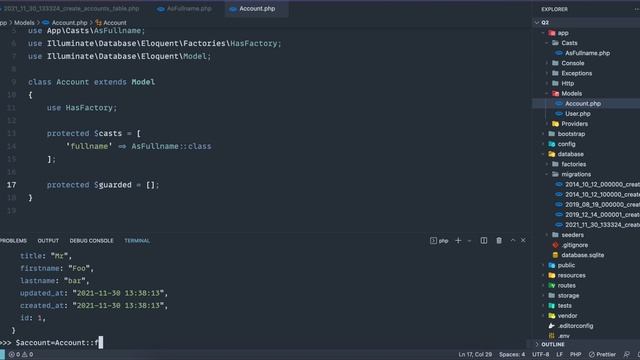The width and height of the screenshot is (640, 360).
Task: Open the 2019_12_14_000001 migration file
Action: click(x=602, y=215)
